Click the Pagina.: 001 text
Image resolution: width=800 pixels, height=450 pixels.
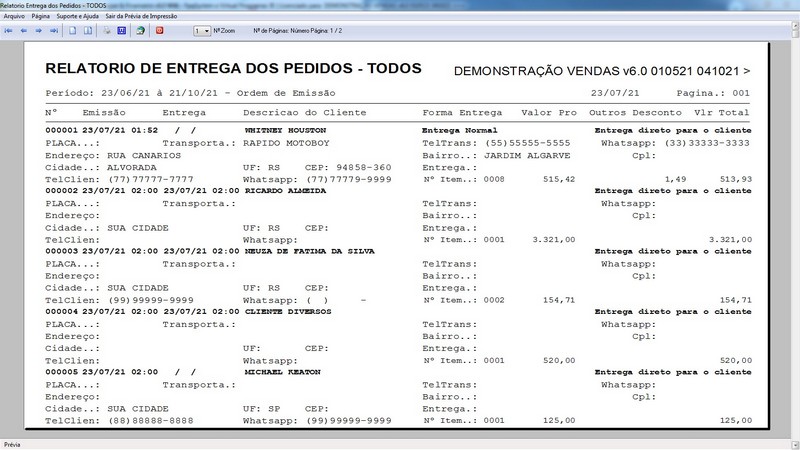713,93
